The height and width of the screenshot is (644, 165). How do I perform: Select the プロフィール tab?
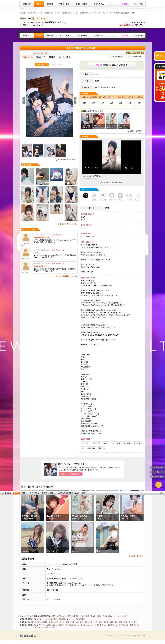click(27, 57)
